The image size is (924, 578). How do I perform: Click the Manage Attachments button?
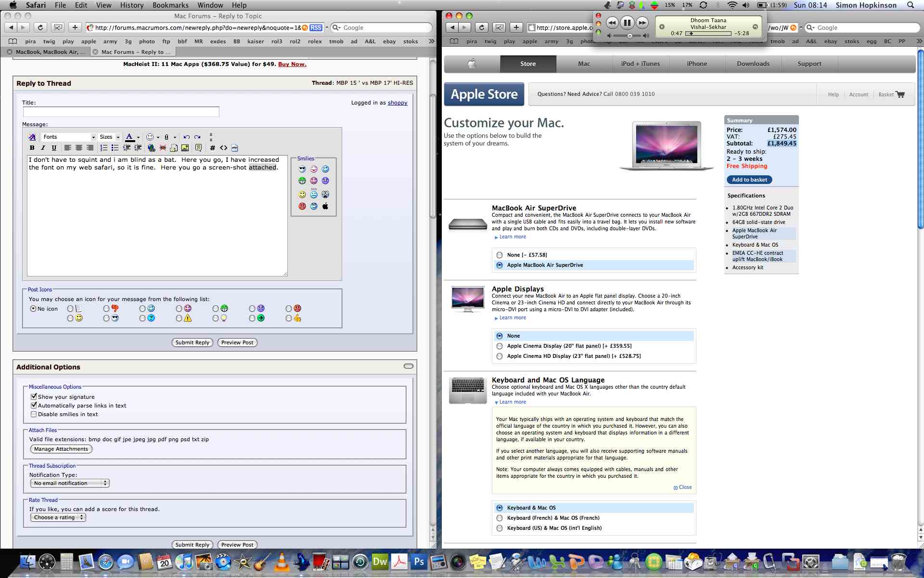(x=61, y=449)
